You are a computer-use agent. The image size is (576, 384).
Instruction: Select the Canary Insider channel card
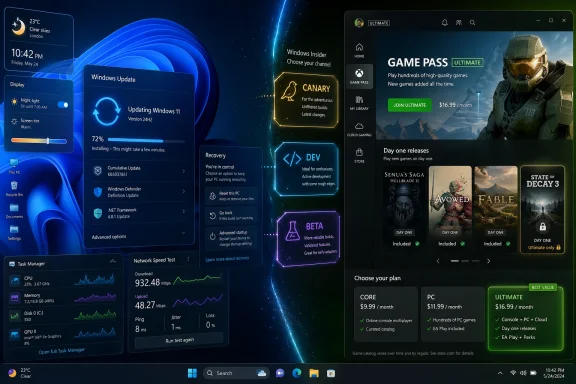point(306,100)
